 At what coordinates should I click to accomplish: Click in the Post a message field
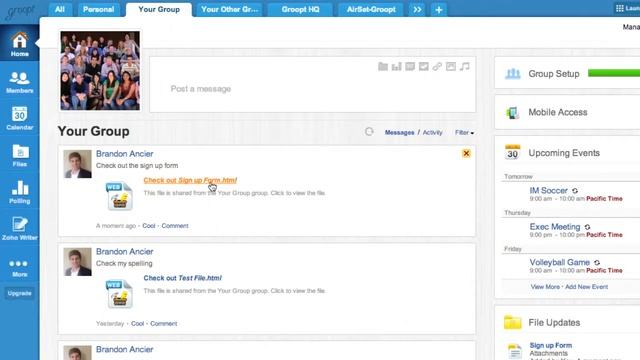pyautogui.click(x=312, y=84)
